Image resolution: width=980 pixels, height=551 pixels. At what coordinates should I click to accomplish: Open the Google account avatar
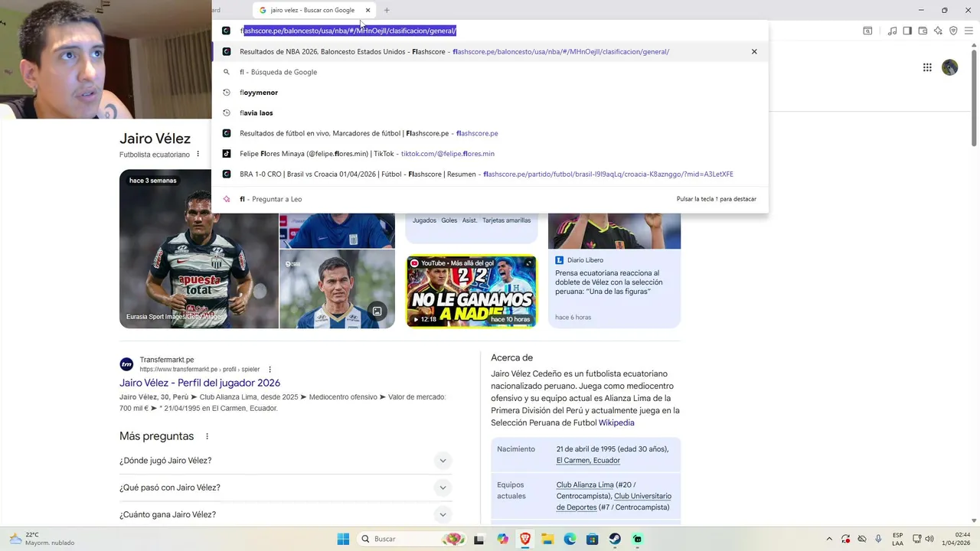pos(950,67)
